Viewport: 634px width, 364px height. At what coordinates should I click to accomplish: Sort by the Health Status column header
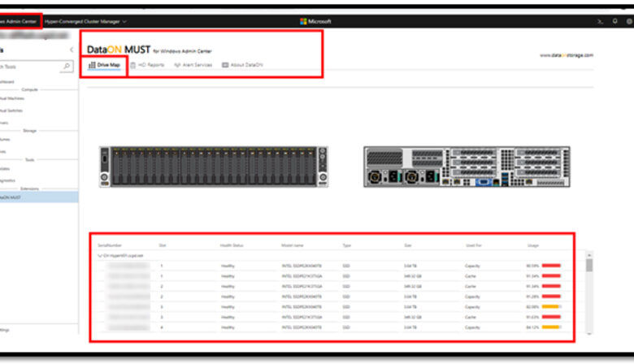tap(232, 245)
